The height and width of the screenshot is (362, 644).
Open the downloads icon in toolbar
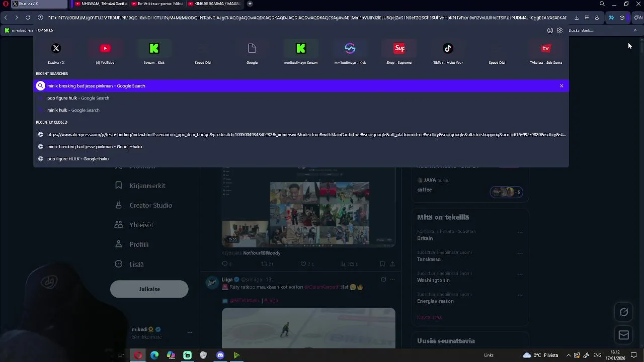pyautogui.click(x=577, y=18)
